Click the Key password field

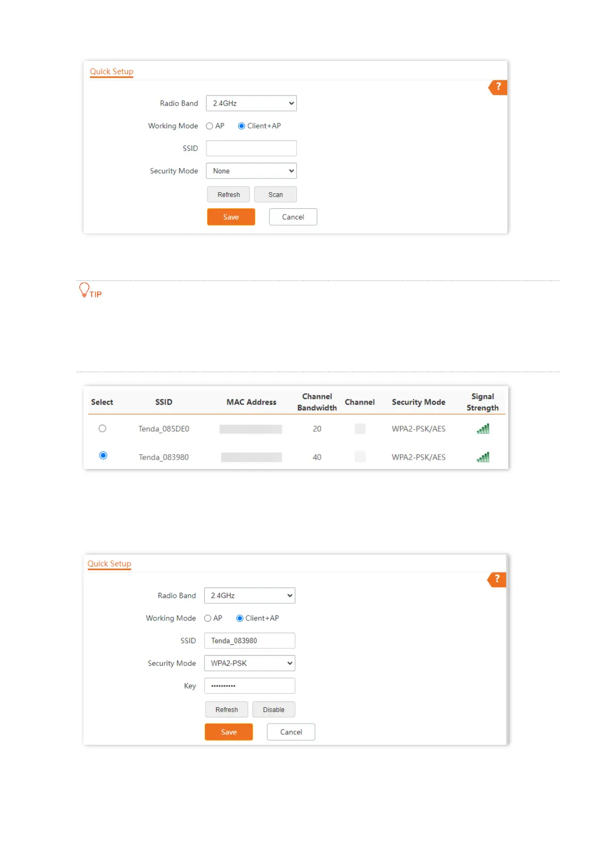pyautogui.click(x=250, y=686)
